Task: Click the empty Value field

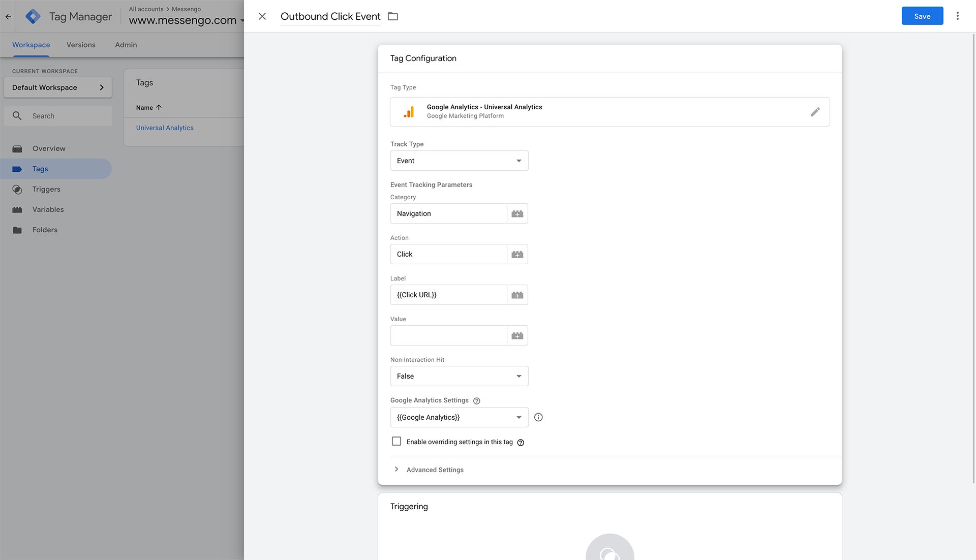Action: (449, 335)
